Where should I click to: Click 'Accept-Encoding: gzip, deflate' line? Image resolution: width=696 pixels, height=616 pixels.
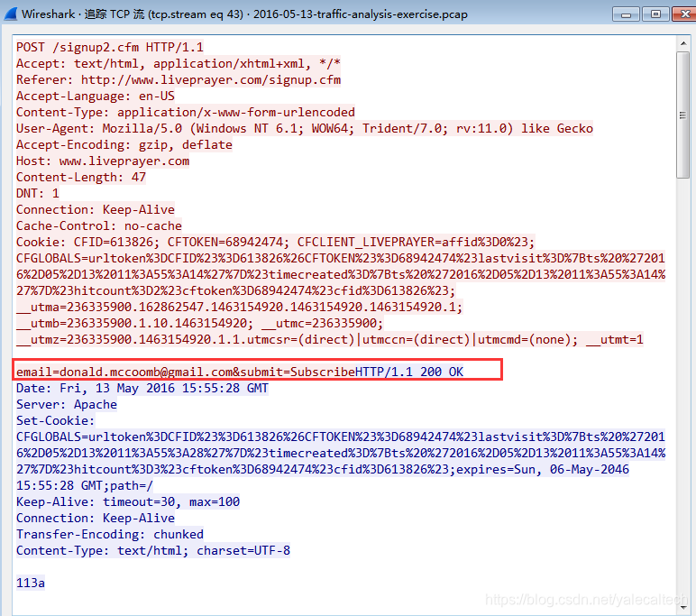124,145
